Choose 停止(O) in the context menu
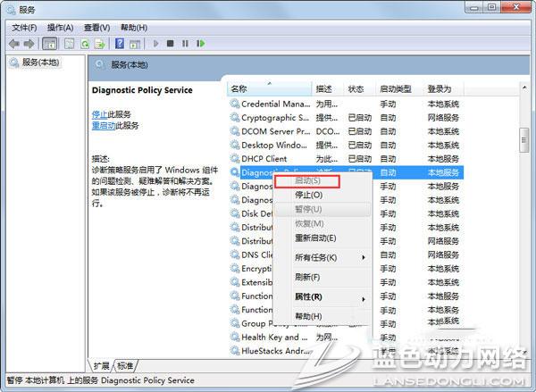The image size is (536, 392). 308,195
